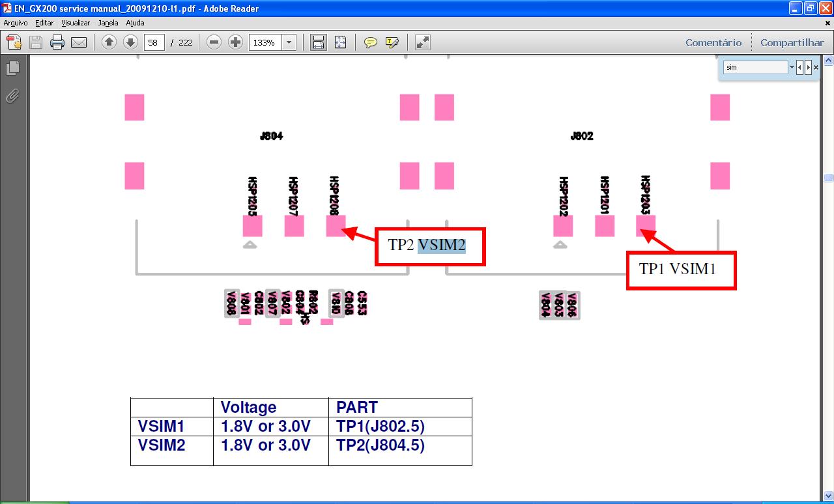Open the Editar menu

click(x=44, y=23)
